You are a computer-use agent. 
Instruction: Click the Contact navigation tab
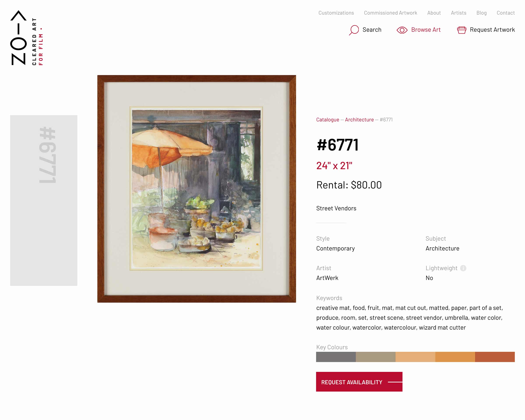click(506, 12)
